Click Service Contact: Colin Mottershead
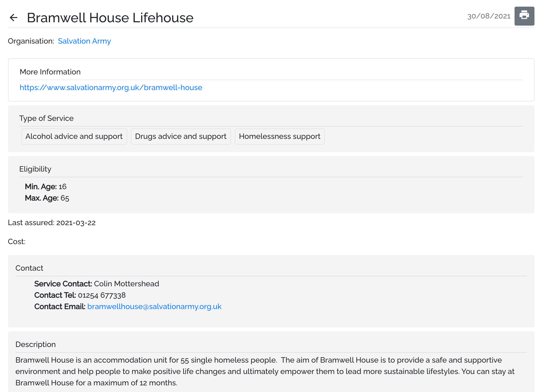The width and height of the screenshot is (543, 392). click(x=97, y=284)
